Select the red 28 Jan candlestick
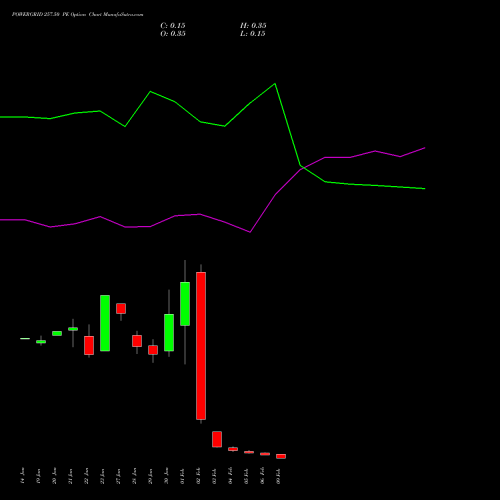This screenshot has width=500, height=500. (x=137, y=341)
